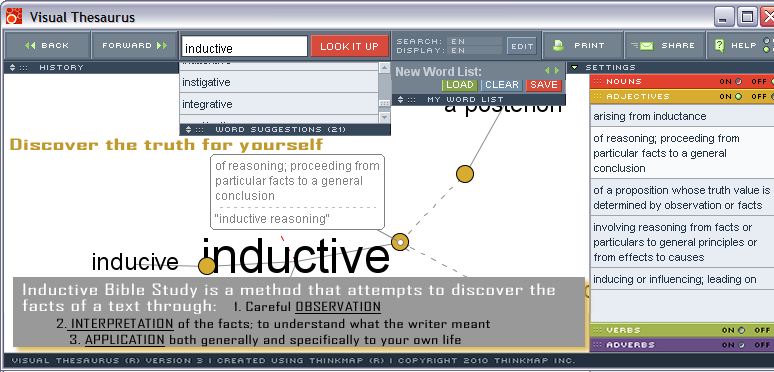Click the central word 'inductive' in map
The image size is (774, 372).
pyautogui.click(x=296, y=257)
